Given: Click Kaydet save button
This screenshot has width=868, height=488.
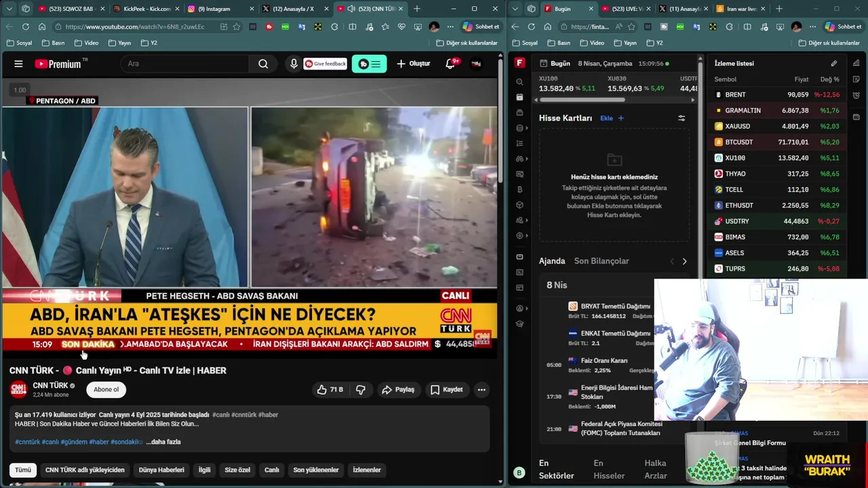Looking at the screenshot, I should coord(447,390).
